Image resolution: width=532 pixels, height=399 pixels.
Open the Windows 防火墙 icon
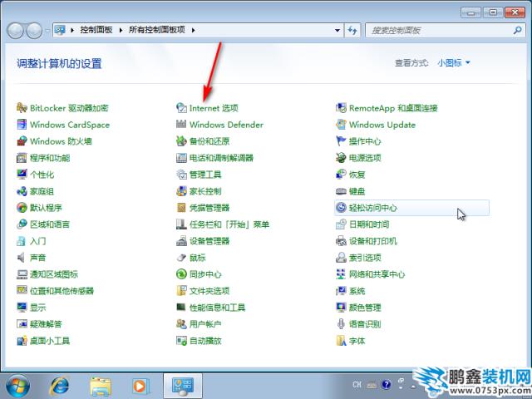click(x=22, y=141)
